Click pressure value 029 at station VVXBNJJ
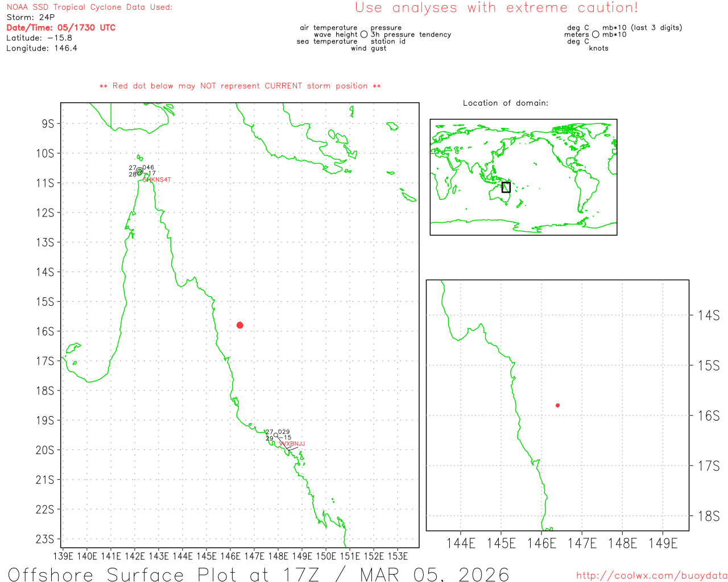The image size is (728, 582). tap(284, 432)
